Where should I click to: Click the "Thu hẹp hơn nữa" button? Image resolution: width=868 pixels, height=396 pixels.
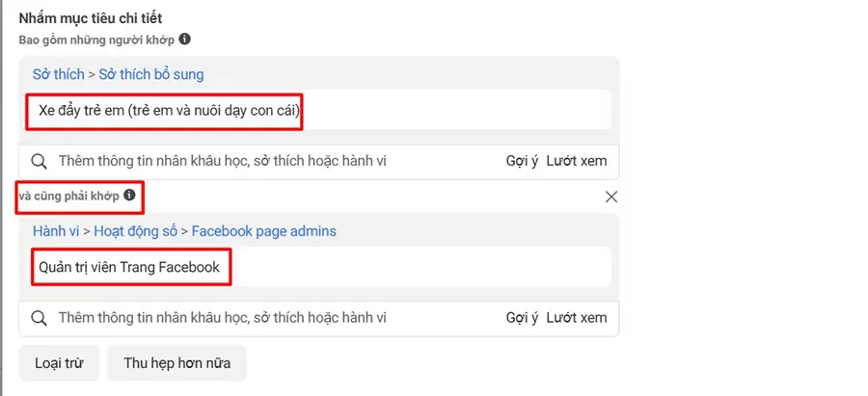point(177,363)
